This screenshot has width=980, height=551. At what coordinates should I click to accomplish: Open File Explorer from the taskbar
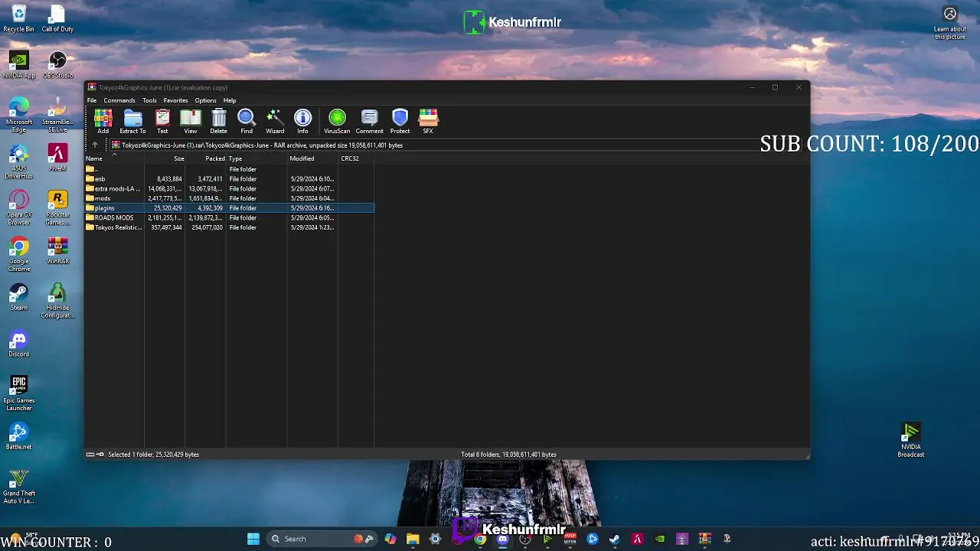tap(413, 539)
